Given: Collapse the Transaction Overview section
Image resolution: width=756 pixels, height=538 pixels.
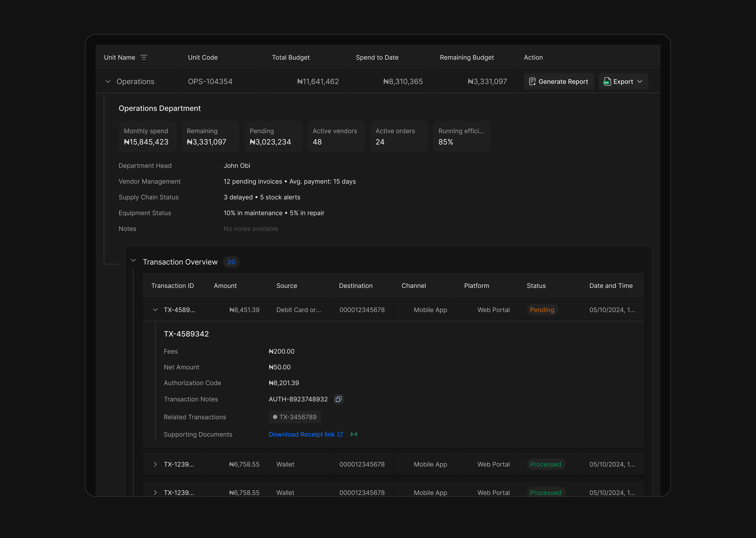Looking at the screenshot, I should 133,261.
